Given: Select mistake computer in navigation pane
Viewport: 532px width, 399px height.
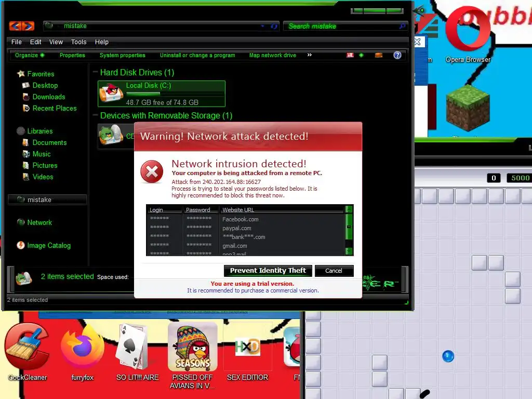Looking at the screenshot, I should pos(47,199).
